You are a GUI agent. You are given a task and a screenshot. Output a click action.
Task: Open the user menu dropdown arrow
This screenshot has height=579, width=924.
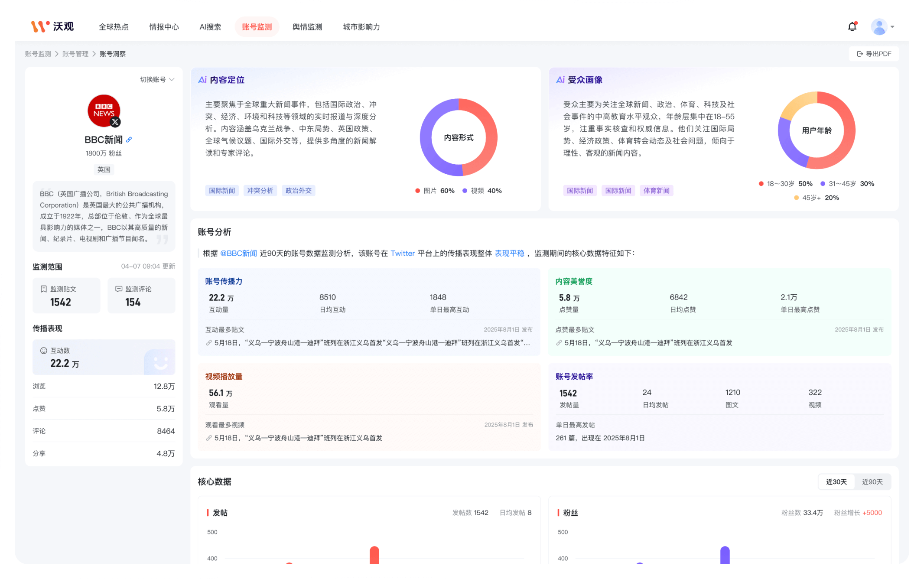click(x=892, y=27)
